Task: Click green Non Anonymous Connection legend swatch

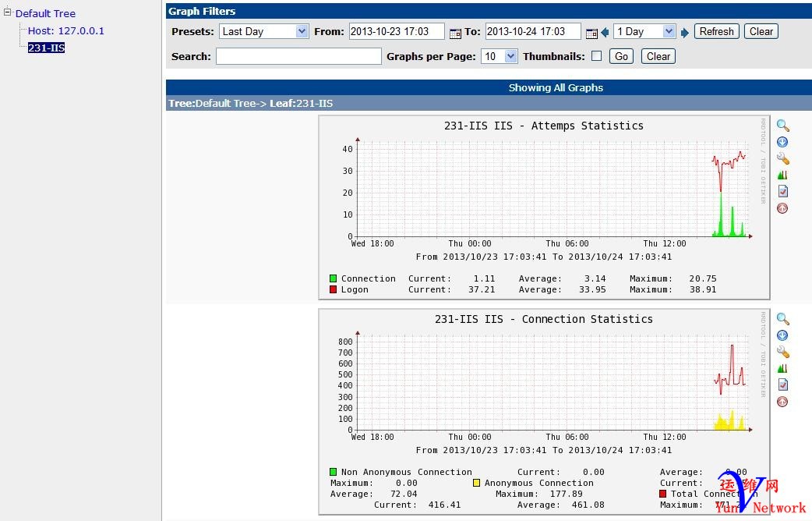Action: tap(333, 472)
